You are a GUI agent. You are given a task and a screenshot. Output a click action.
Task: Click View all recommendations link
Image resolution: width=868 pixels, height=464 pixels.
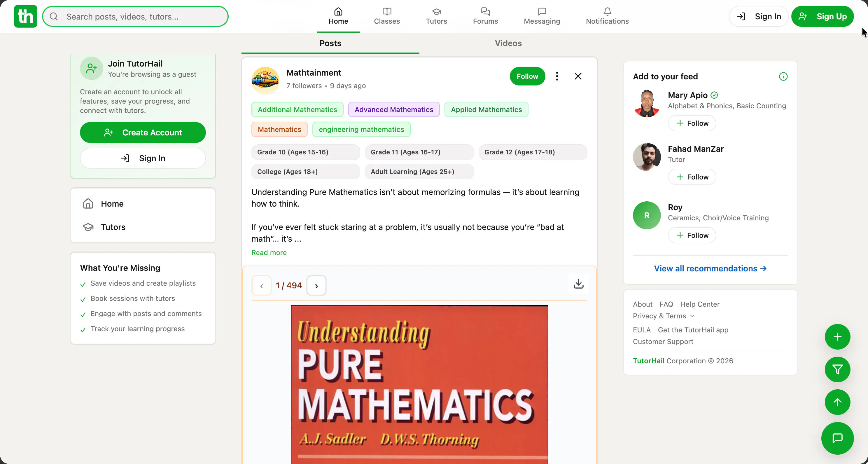[710, 268]
